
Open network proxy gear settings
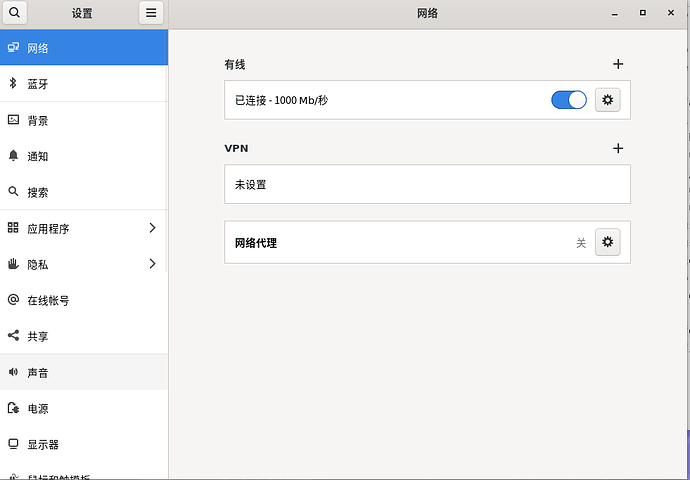click(x=607, y=242)
